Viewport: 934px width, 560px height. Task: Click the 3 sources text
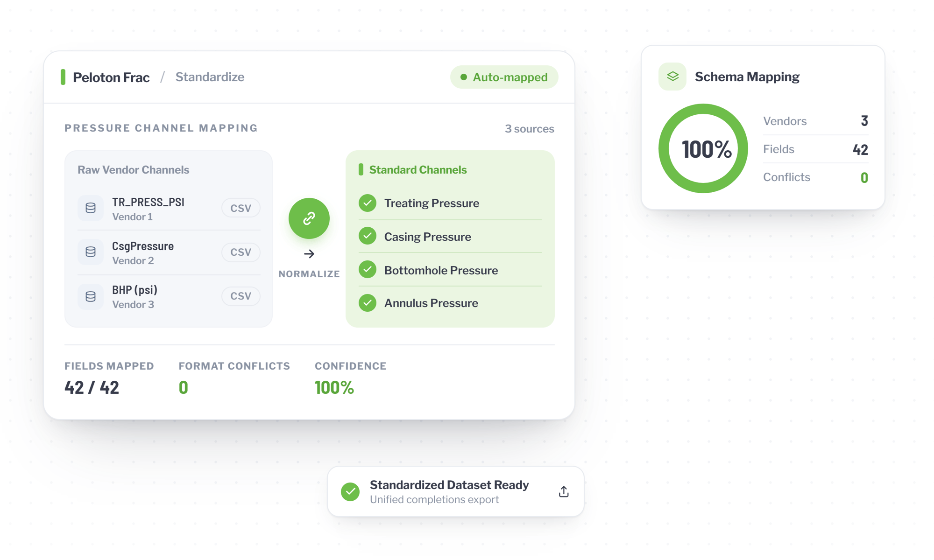click(530, 129)
